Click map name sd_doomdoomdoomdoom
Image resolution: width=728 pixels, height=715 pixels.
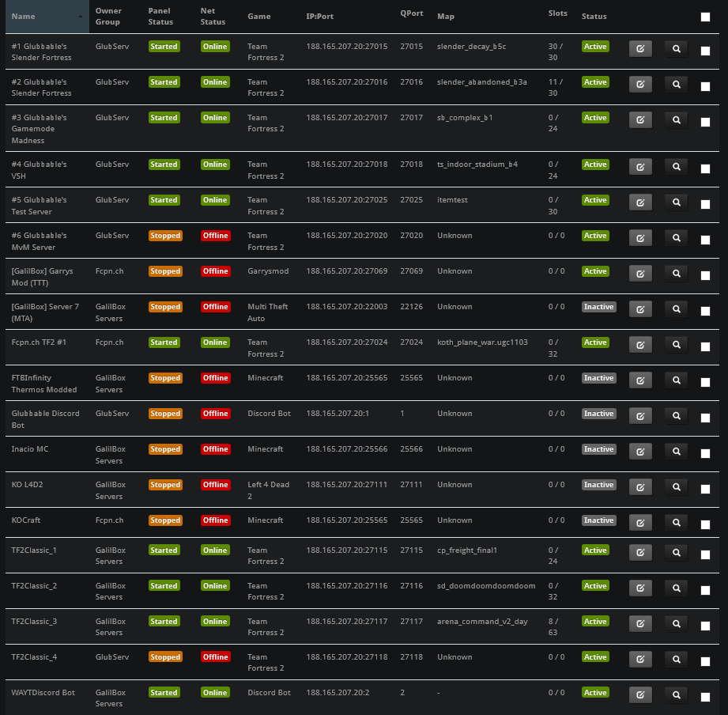[x=486, y=586]
